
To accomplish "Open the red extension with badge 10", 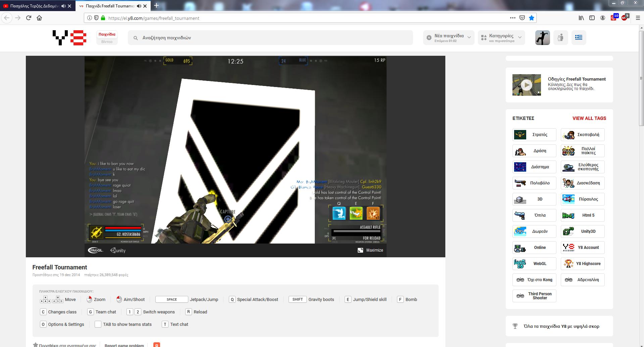I will coord(614,17).
